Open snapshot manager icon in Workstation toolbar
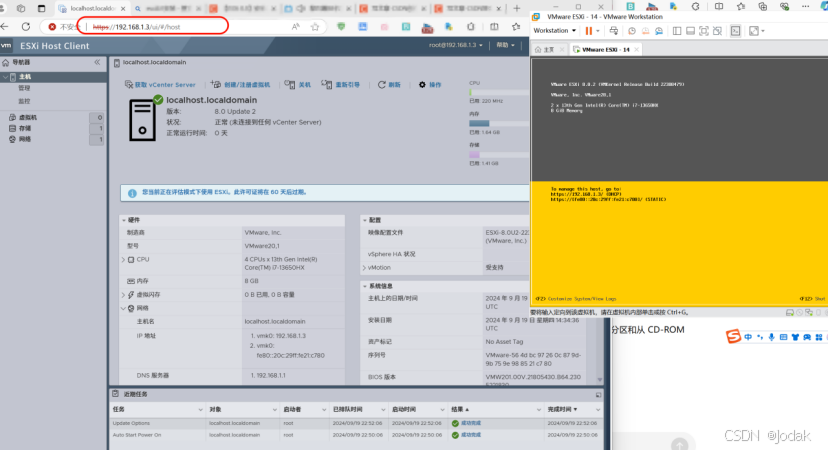Screen dimensions: 829x451 (659, 31)
